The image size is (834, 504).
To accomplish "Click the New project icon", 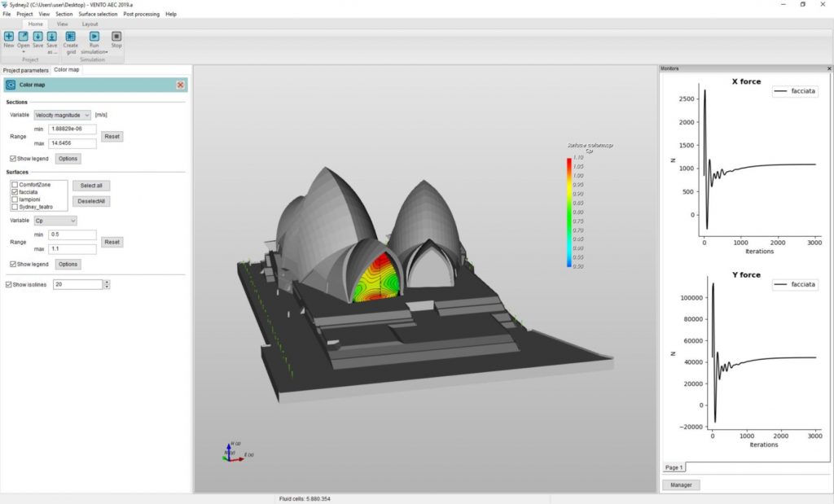I will click(x=9, y=36).
